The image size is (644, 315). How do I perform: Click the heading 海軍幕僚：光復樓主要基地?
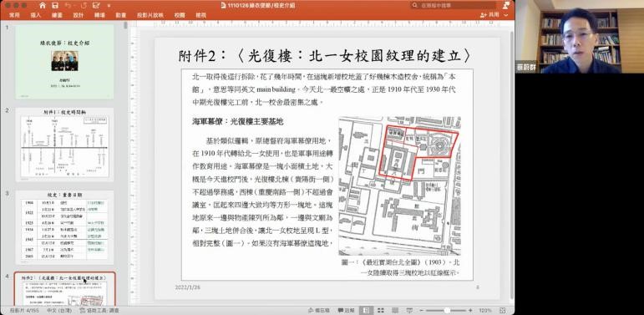tap(238, 121)
